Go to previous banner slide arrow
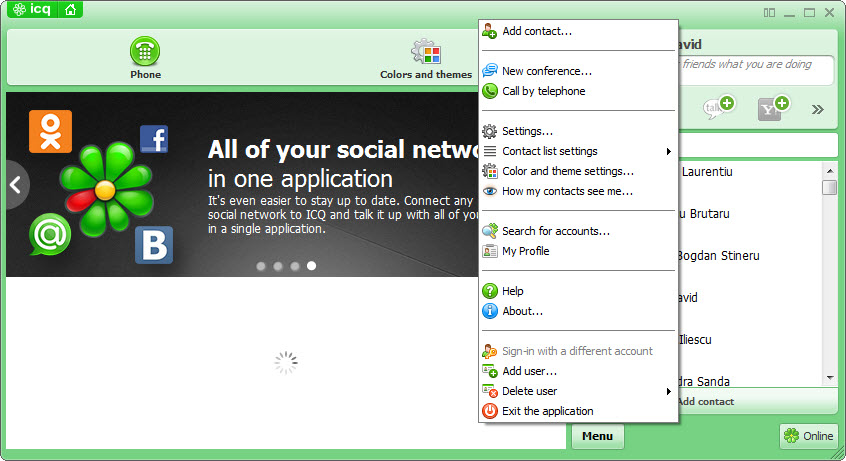846x461 pixels. click(x=16, y=185)
